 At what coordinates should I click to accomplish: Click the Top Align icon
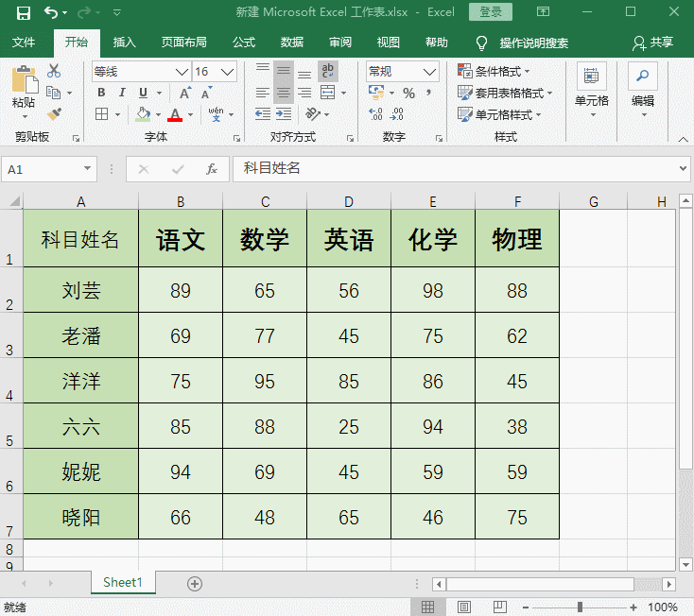[x=263, y=70]
